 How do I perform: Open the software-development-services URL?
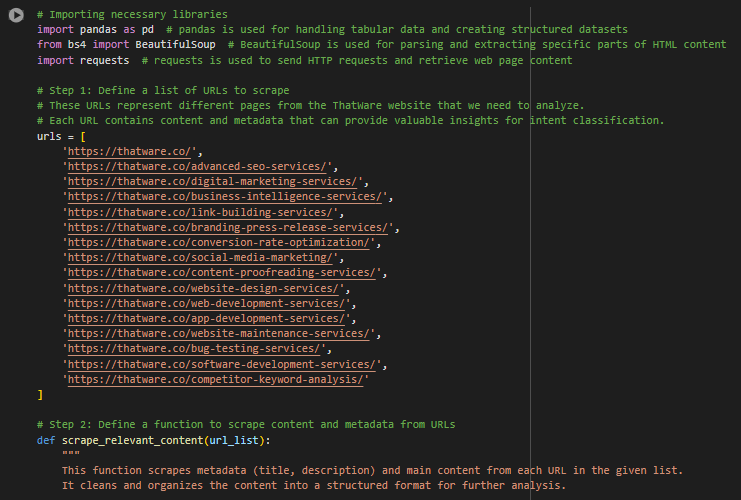click(x=222, y=364)
